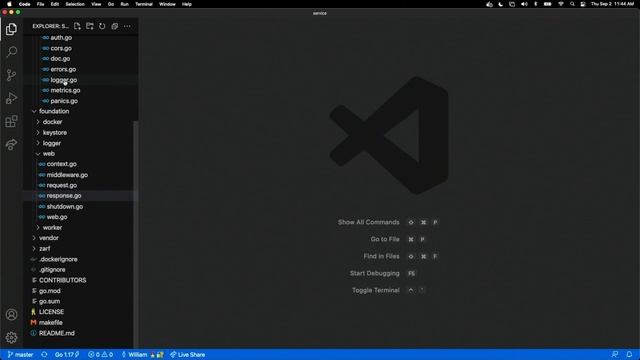The height and width of the screenshot is (360, 640).
Task: Open the explorer views and more actions menu
Action: pos(127,26)
